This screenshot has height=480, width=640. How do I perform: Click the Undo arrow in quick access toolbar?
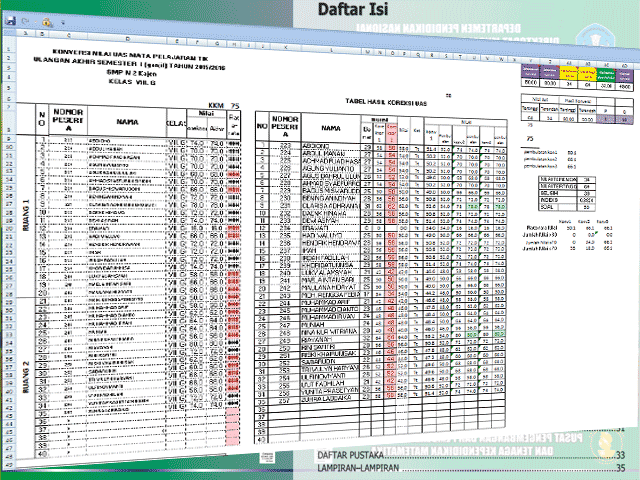click(25, 21)
